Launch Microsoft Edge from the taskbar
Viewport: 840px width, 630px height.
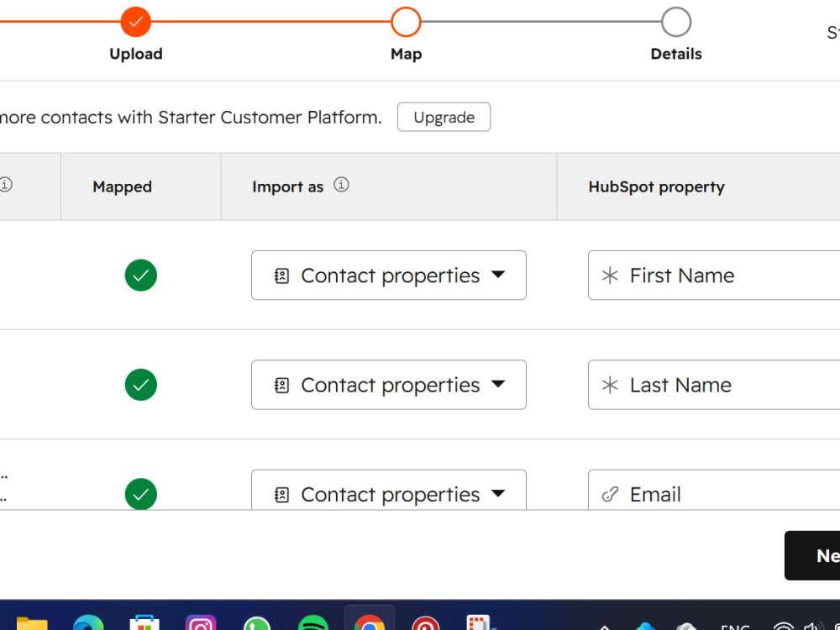pyautogui.click(x=88, y=622)
